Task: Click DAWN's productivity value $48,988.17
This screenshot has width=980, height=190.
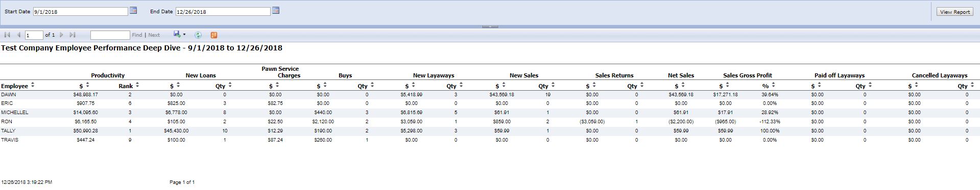Action: 85,95
